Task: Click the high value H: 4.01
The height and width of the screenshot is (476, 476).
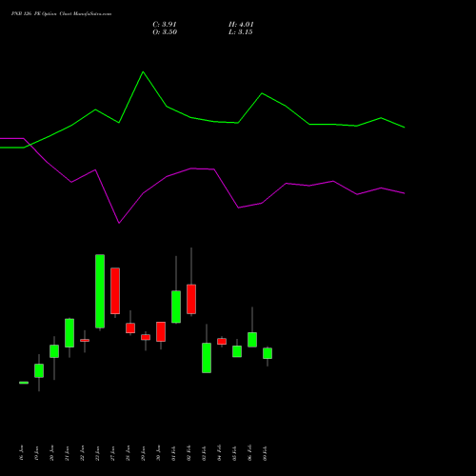Action: coord(241,25)
